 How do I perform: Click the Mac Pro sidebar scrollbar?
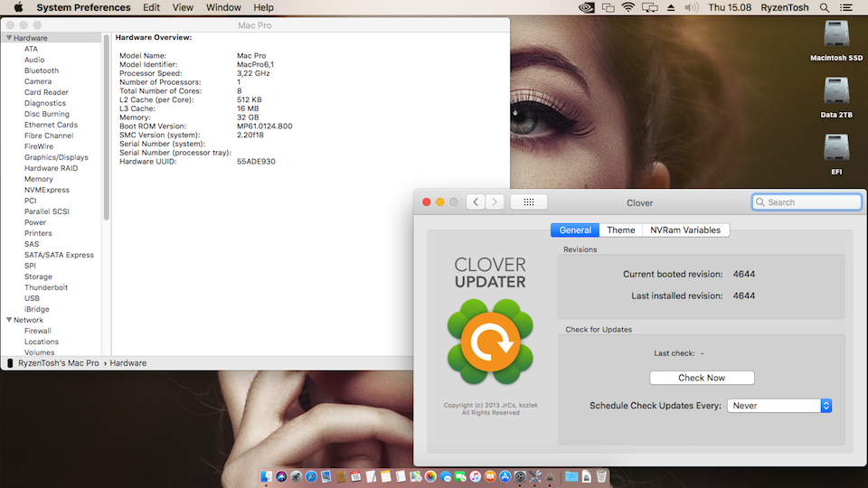107,127
